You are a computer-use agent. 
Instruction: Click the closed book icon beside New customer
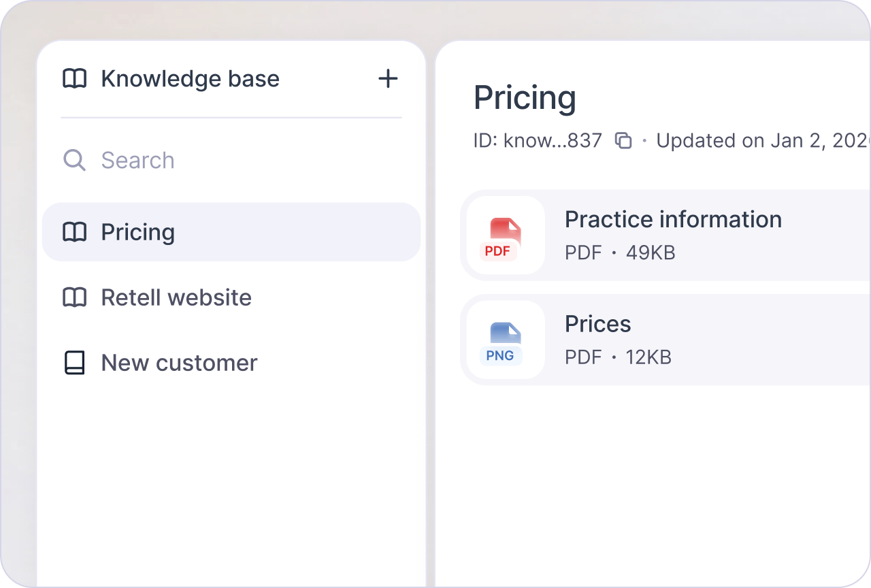pyautogui.click(x=75, y=363)
